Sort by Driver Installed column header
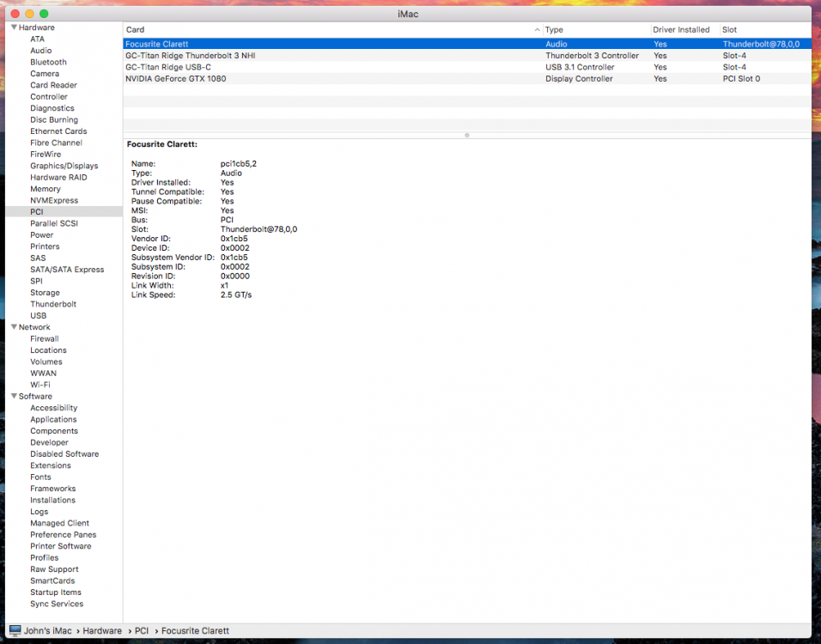Image resolution: width=821 pixels, height=644 pixels. point(684,30)
